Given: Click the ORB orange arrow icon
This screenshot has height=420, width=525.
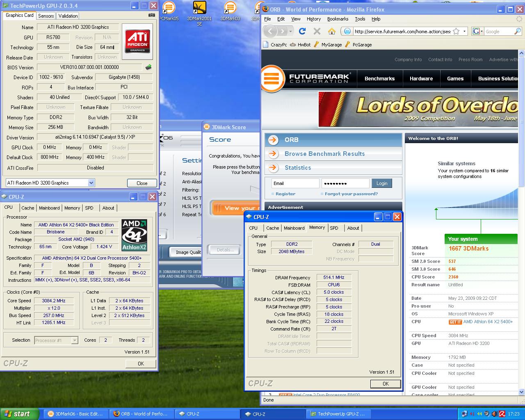Looking at the screenshot, I should click(x=273, y=140).
